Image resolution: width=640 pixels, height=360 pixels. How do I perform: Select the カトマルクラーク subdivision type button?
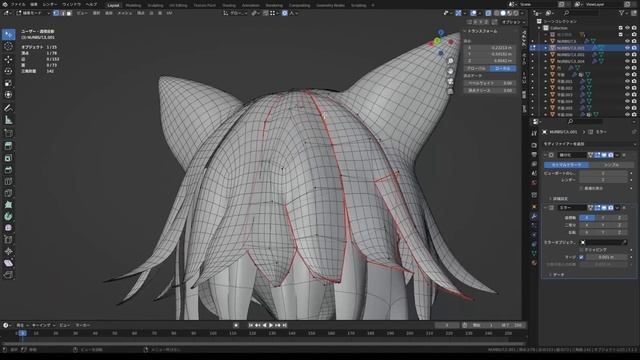click(x=566, y=165)
